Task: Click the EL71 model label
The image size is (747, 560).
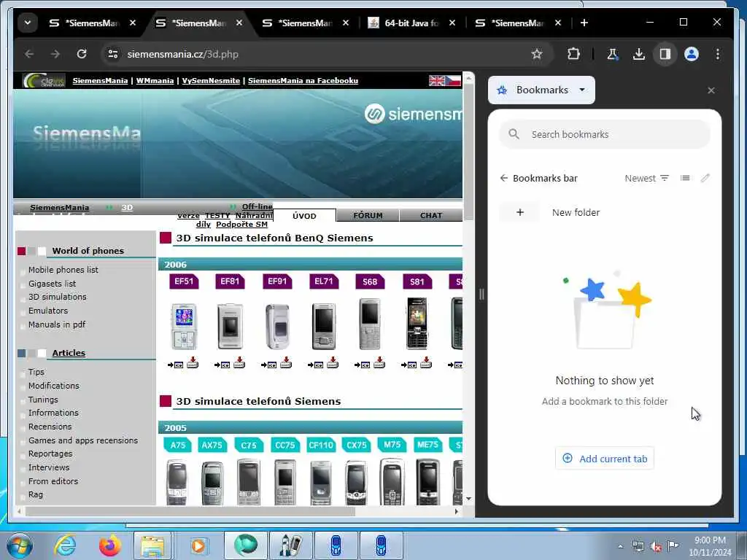Action: (324, 281)
